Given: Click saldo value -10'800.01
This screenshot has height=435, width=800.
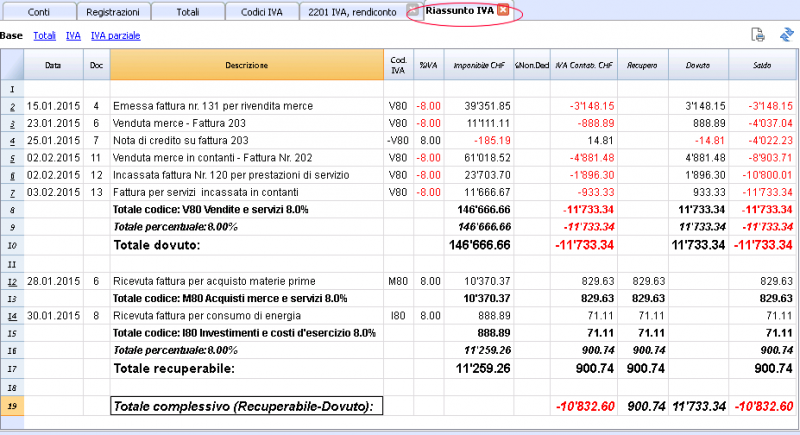Looking at the screenshot, I should click(x=767, y=175).
